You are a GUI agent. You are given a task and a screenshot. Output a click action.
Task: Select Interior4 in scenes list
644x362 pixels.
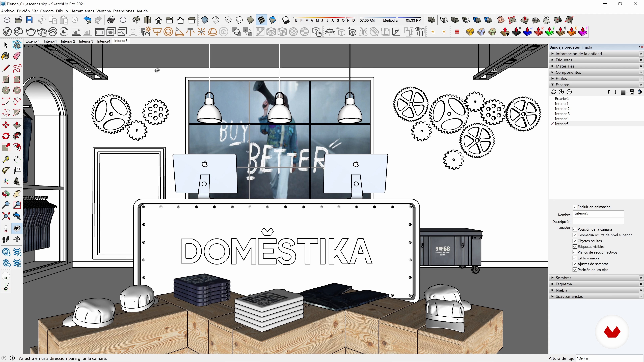[562, 119]
